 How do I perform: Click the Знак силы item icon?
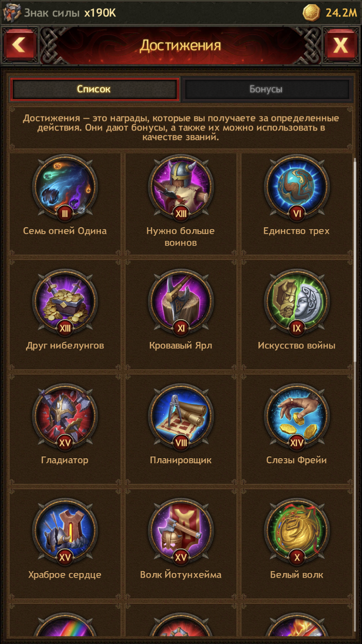point(12,13)
